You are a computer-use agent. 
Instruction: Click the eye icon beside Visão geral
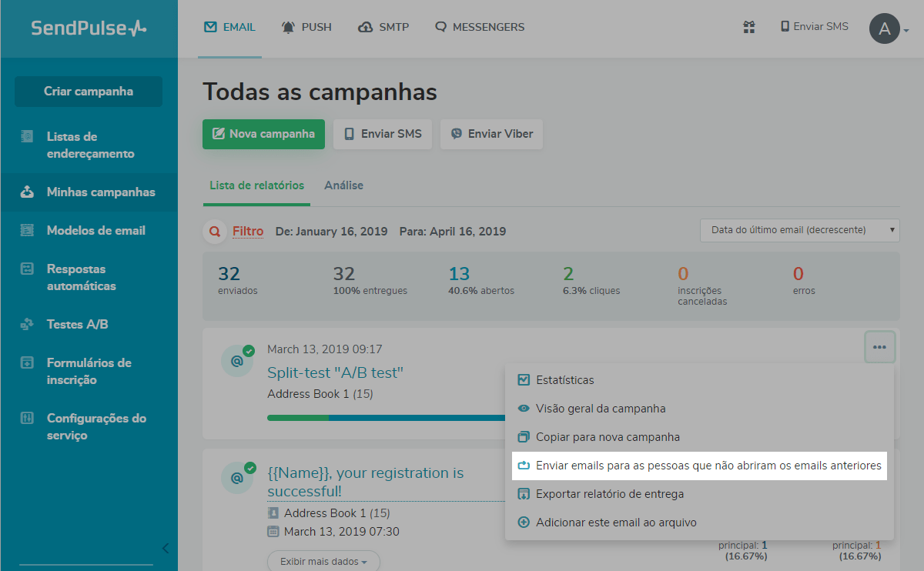pos(524,409)
